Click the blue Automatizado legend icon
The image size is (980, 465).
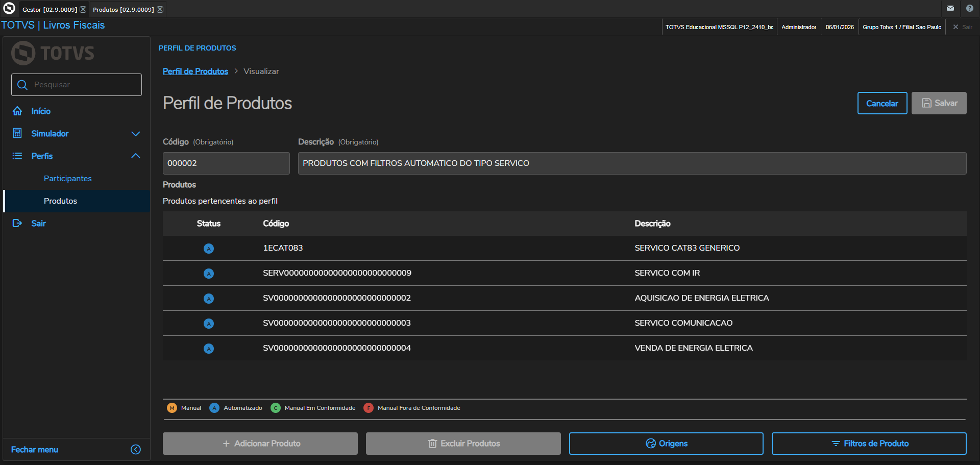coord(214,408)
